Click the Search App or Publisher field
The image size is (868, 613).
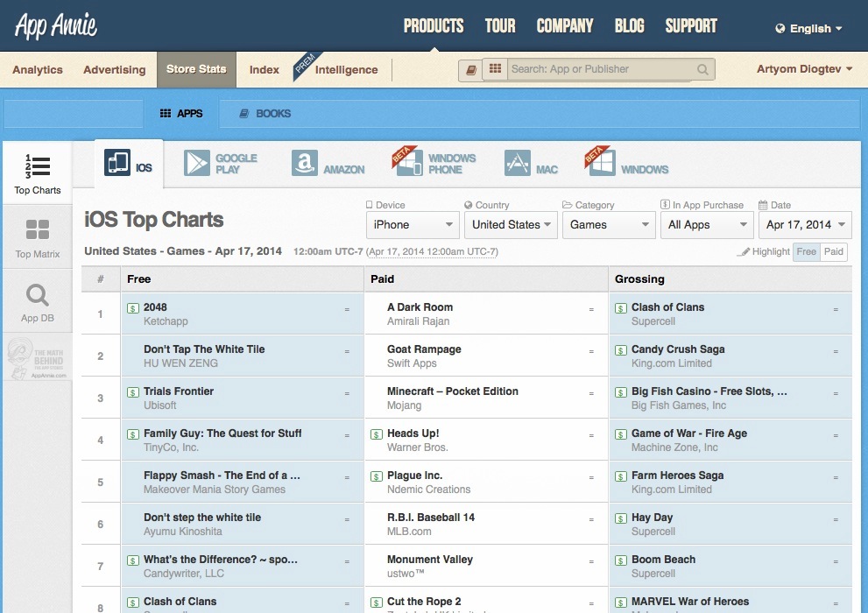pos(602,69)
